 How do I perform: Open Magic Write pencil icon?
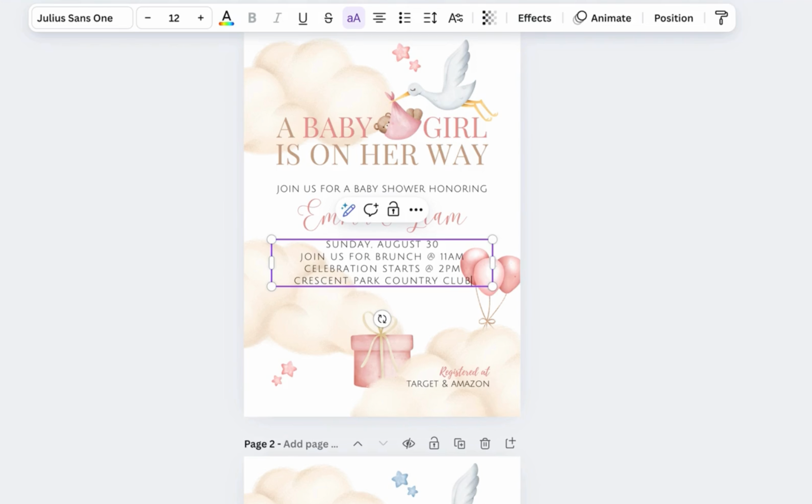348,210
